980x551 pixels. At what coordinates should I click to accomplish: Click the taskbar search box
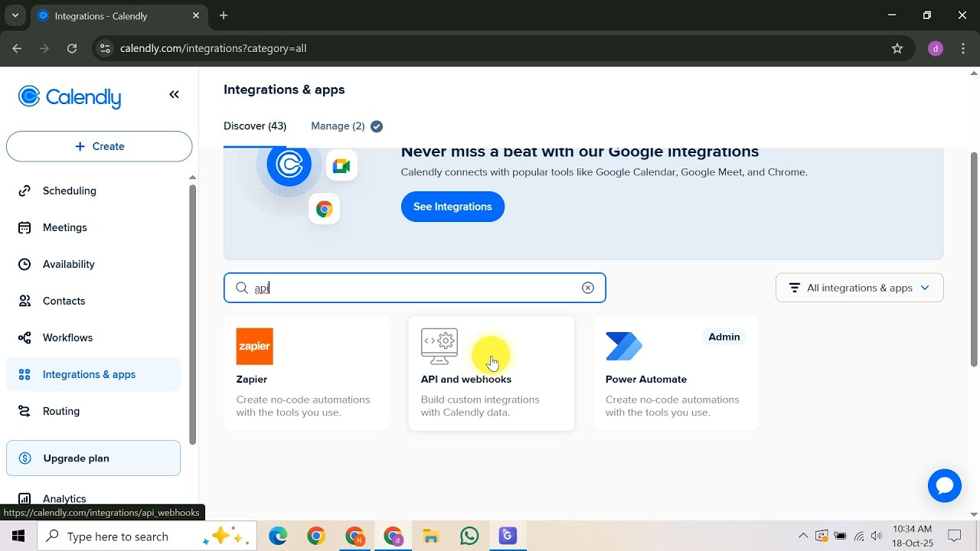pos(147,536)
